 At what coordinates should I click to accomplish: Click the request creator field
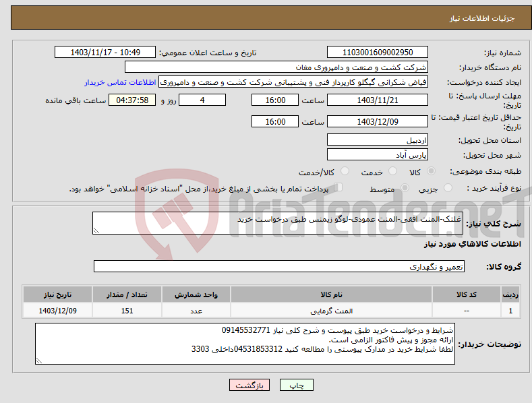pos(293,82)
